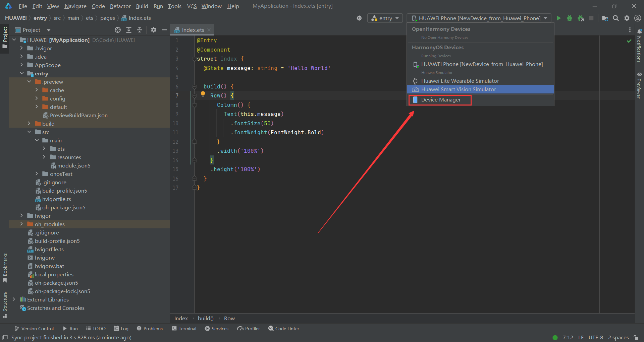Open the Refactor menu
644x342 pixels.
point(120,6)
